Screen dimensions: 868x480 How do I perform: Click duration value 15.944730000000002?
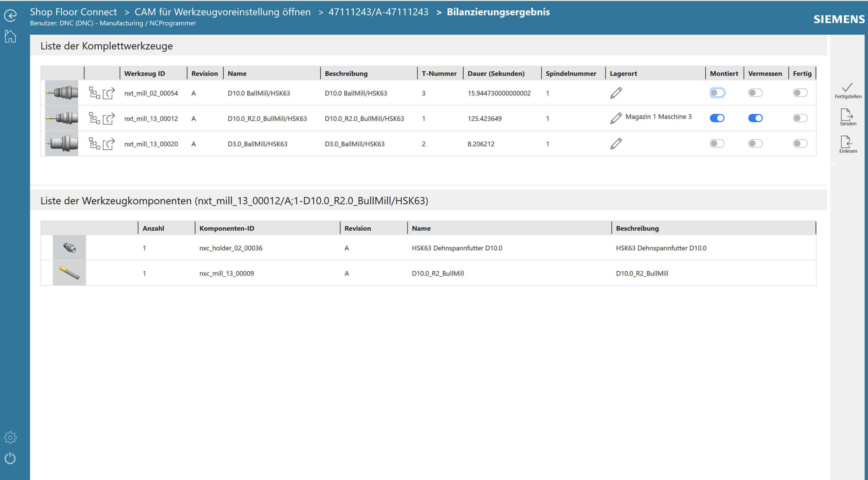[x=499, y=93]
